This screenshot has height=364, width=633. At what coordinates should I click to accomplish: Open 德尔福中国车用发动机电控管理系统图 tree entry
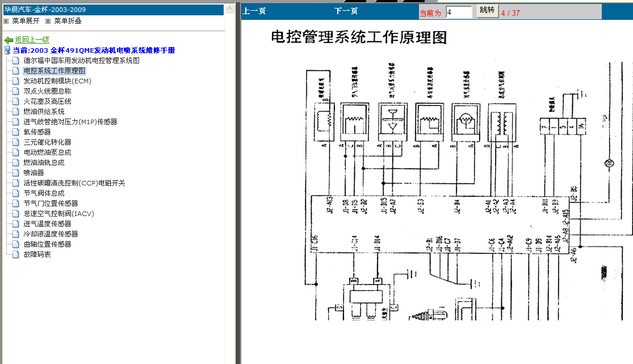coord(82,61)
